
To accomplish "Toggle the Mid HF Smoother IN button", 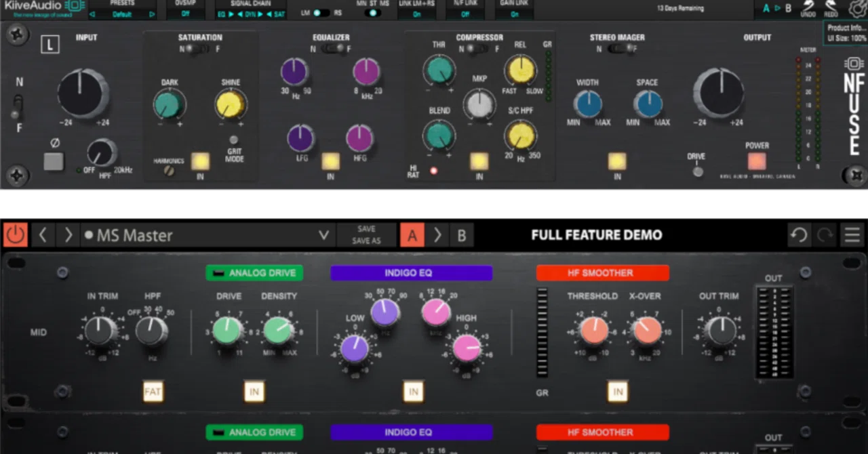I will [617, 392].
